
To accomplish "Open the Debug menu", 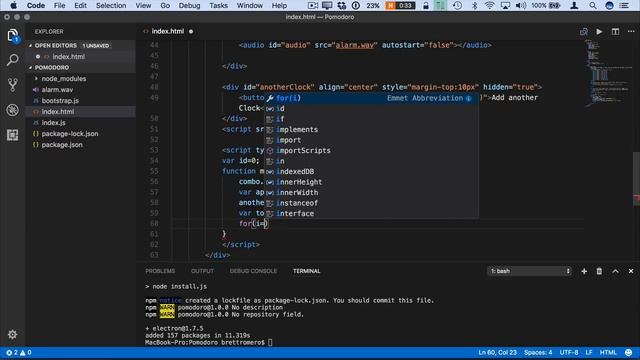I will tap(189, 5).
